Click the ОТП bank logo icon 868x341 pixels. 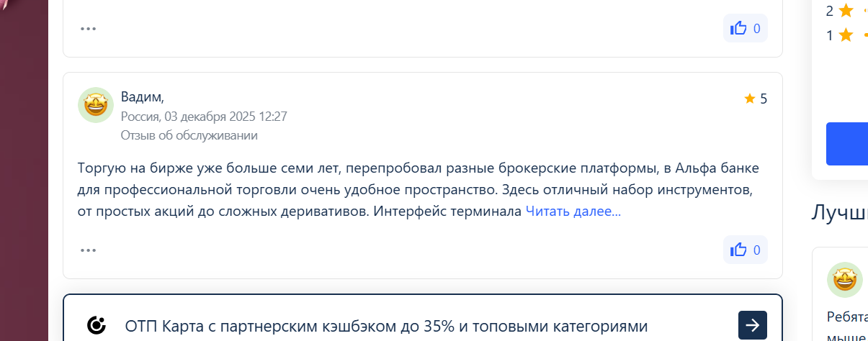pyautogui.click(x=97, y=325)
